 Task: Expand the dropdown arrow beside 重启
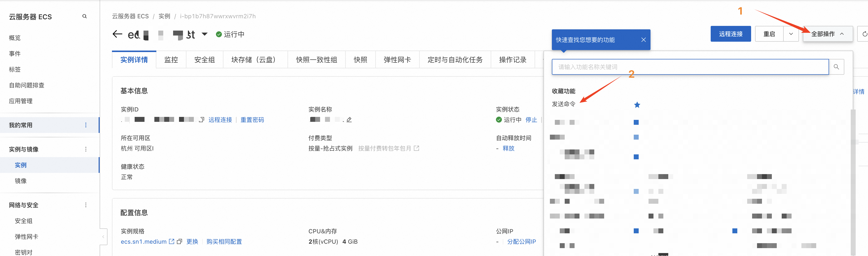pos(791,34)
